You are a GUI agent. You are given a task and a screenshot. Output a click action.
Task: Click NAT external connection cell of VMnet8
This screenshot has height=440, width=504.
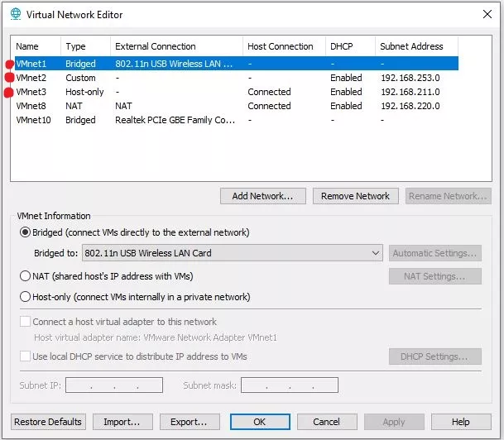123,106
